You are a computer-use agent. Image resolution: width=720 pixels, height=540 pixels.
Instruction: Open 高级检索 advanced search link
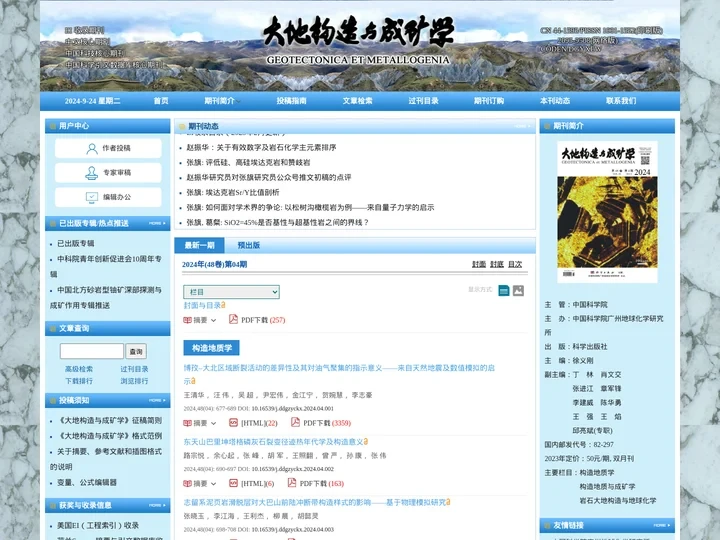pos(79,369)
